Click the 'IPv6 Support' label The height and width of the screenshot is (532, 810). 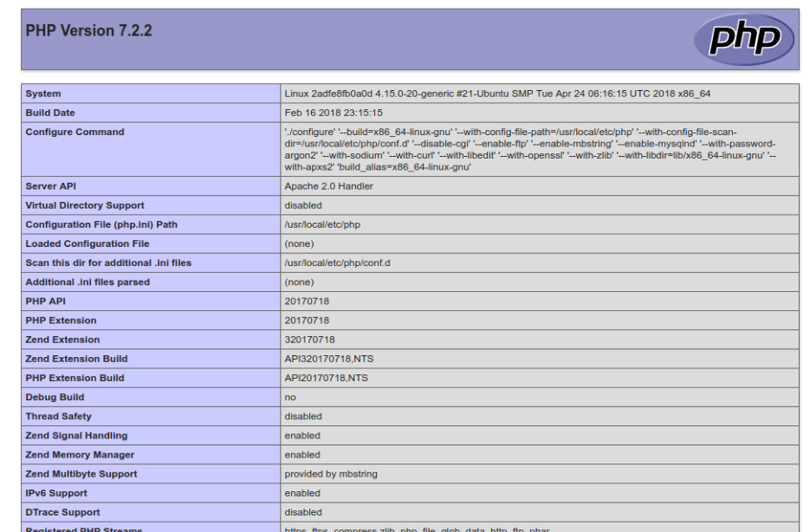point(56,493)
